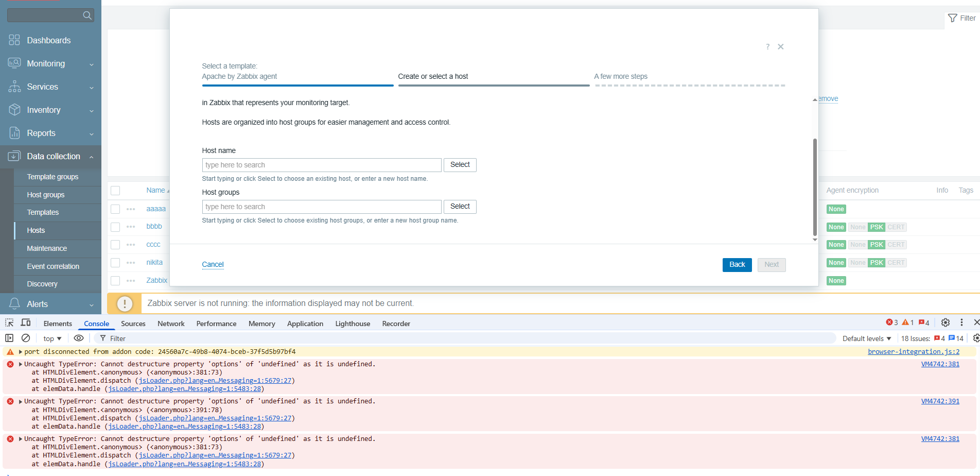Open the three-dots menu for host nikita
This screenshot has height=476, width=980.
click(x=131, y=263)
